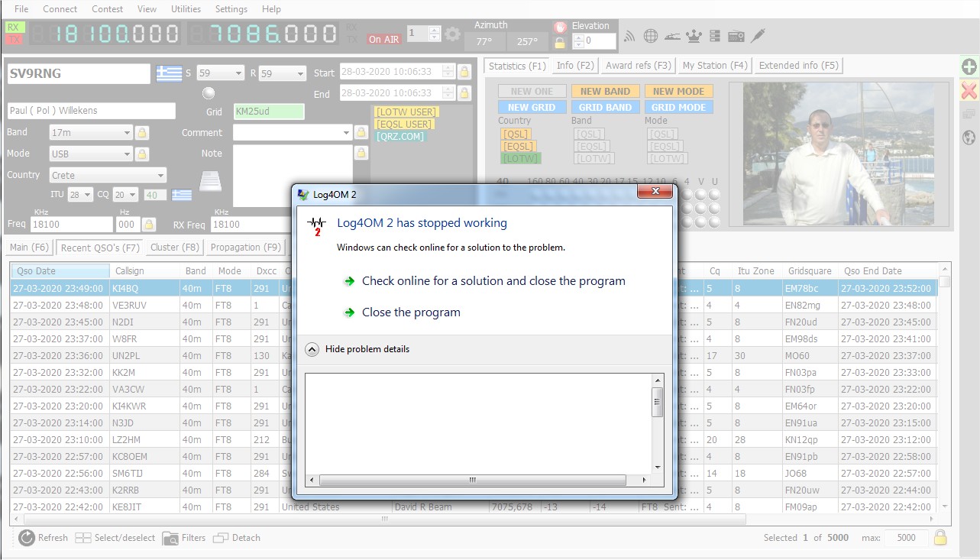Screen dimensions: 980x560
Task: Open the Connect menu
Action: pyautogui.click(x=60, y=9)
